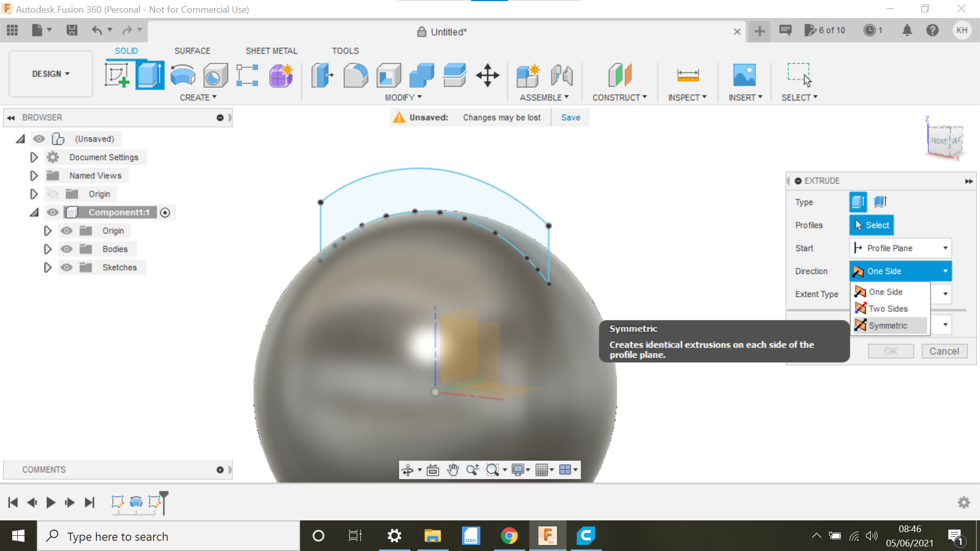Save changes via the Unsaved banner button

click(570, 117)
